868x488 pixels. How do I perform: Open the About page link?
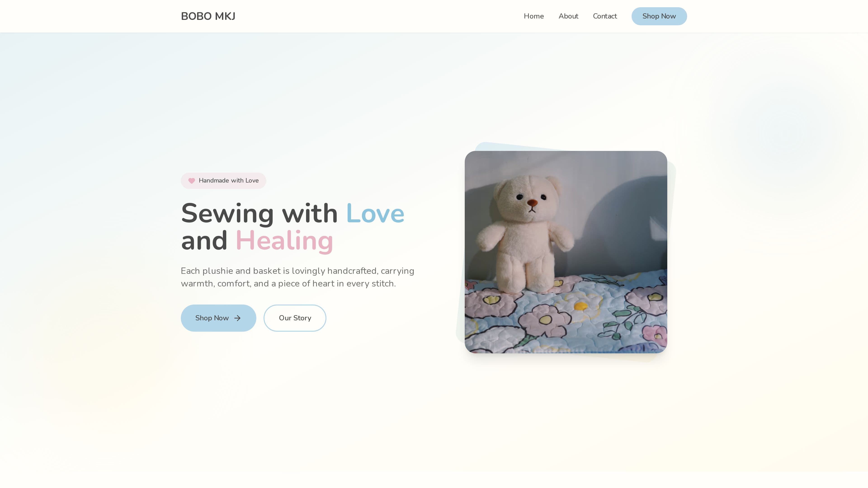(568, 16)
